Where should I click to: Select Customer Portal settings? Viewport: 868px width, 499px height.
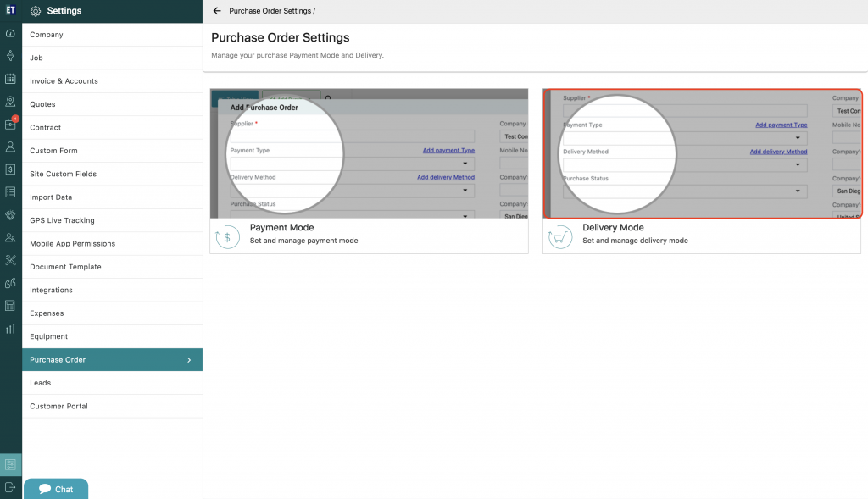113,406
